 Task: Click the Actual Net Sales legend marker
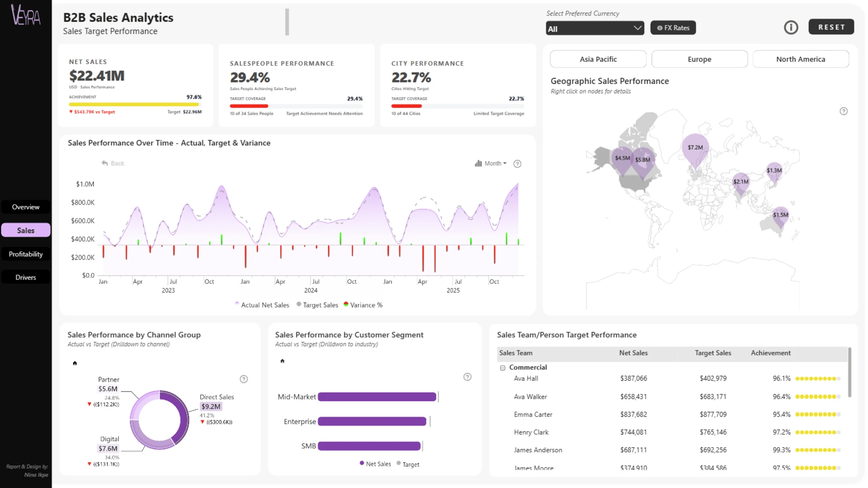click(x=237, y=304)
